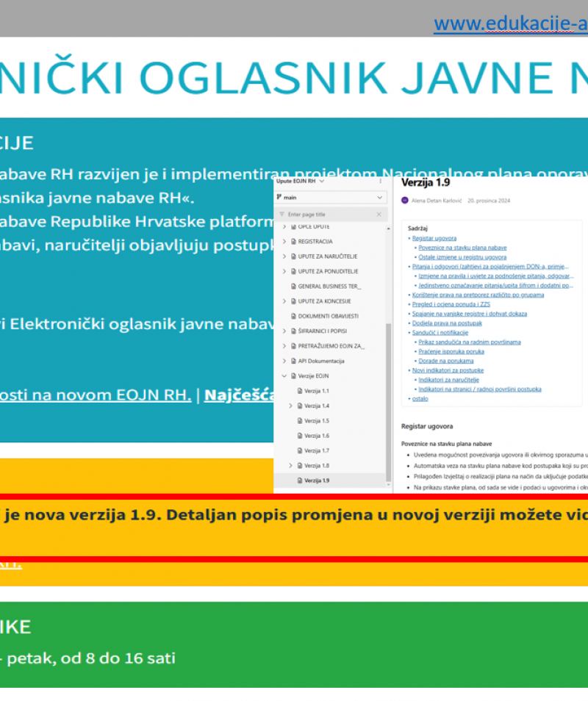Screen dimensions: 588x701
Task: Expand the Verzija 1.4 node
Action: [x=290, y=406]
